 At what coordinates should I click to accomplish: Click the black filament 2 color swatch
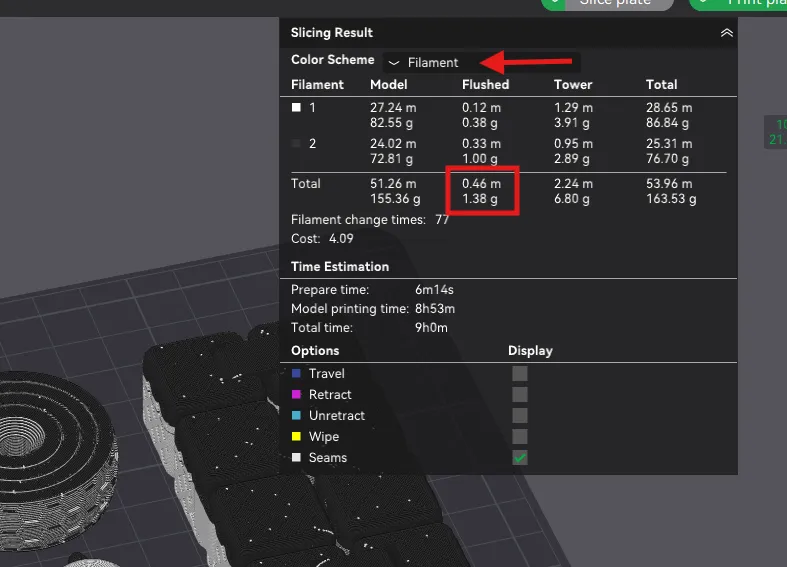296,144
